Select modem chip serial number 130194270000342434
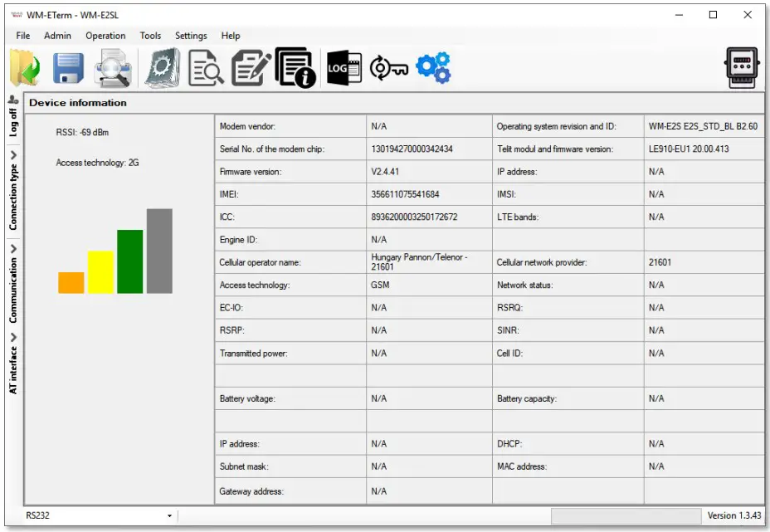This screenshot has height=532, width=770. (x=412, y=149)
